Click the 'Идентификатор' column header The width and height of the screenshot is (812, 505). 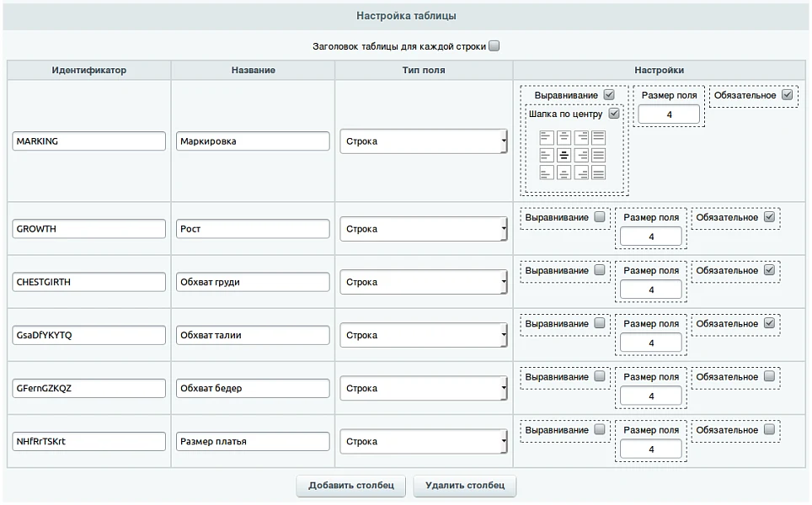89,70
